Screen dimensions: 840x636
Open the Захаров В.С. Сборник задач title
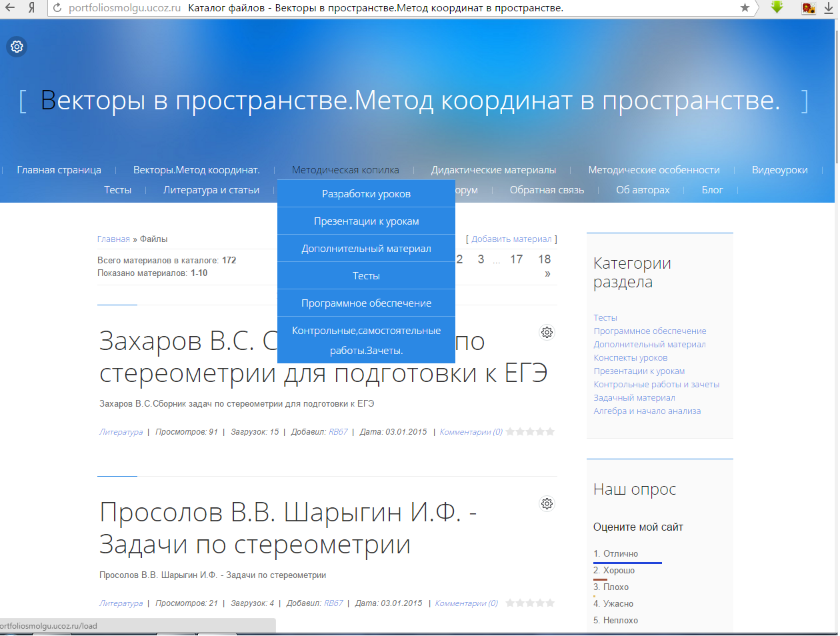[x=323, y=357]
